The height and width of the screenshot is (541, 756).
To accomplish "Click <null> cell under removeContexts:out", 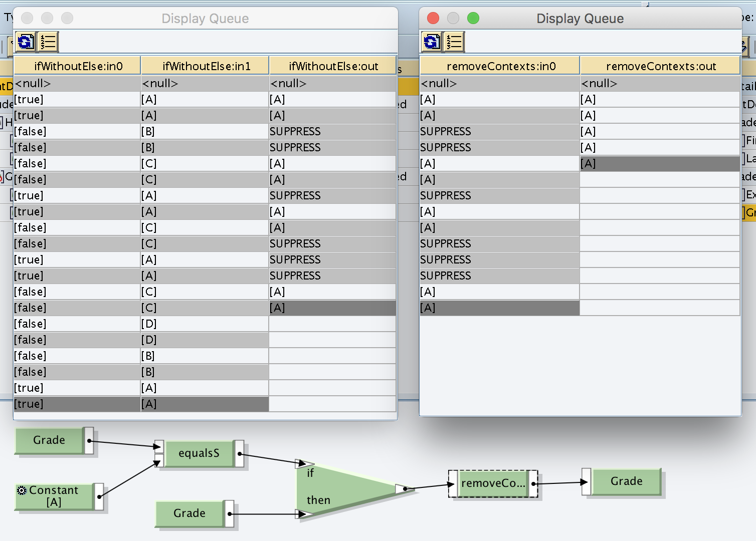I will [x=660, y=84].
